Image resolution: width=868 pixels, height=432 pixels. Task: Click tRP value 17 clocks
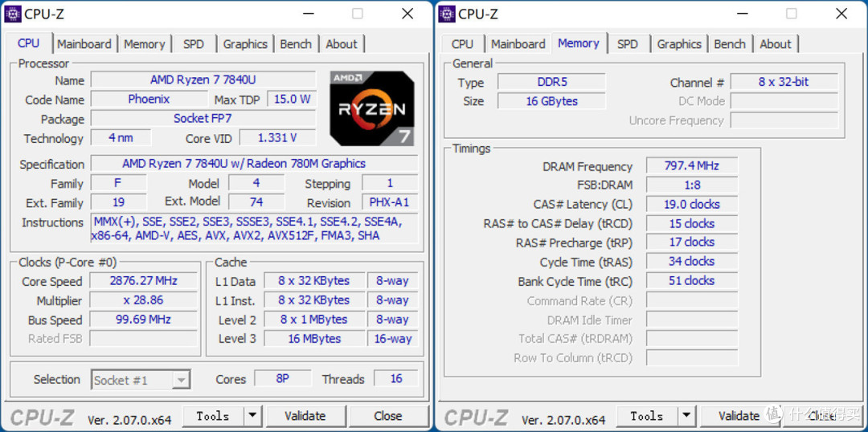[691, 242]
